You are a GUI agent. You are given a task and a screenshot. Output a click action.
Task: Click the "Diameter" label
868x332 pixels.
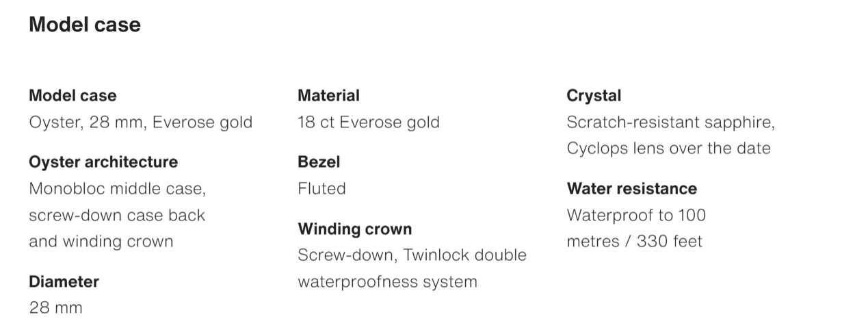[x=64, y=281]
